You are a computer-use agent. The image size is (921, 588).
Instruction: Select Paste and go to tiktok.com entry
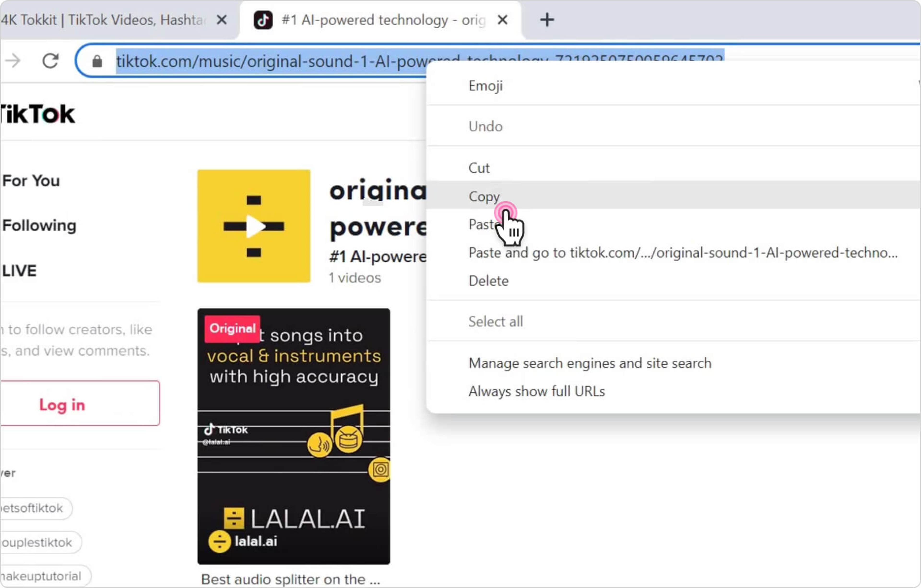point(683,253)
